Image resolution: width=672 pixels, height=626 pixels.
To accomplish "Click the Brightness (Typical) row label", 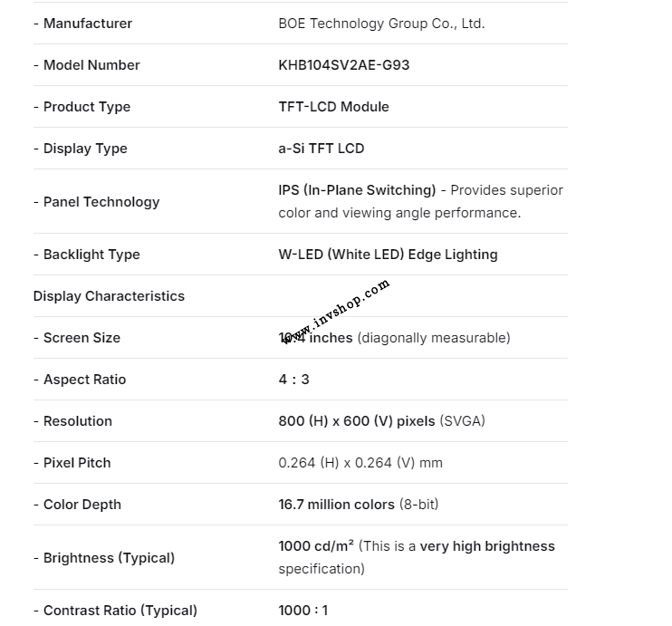I will (109, 558).
